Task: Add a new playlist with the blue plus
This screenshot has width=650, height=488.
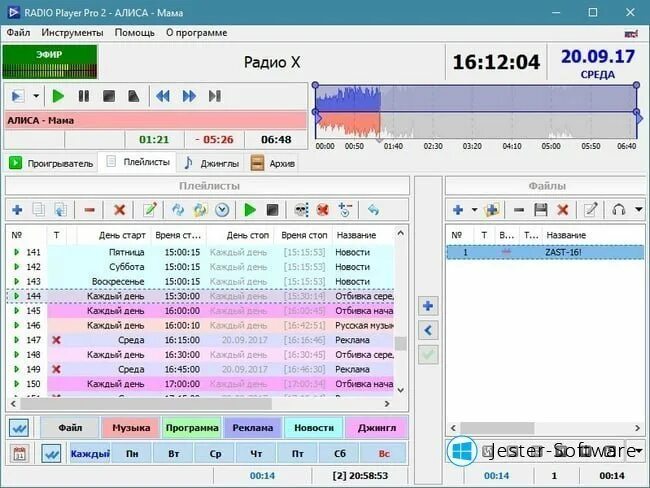Action: pos(17,210)
